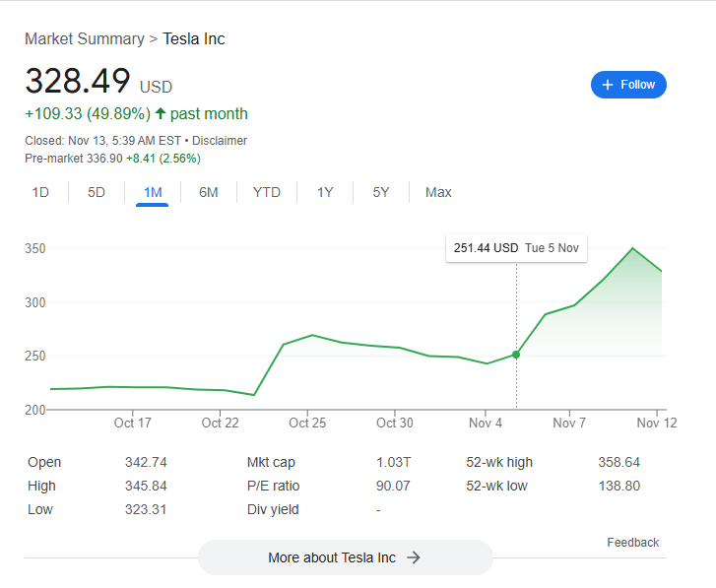Show the 1Y chart range
Screen dimensions: 716x588
pos(325,192)
